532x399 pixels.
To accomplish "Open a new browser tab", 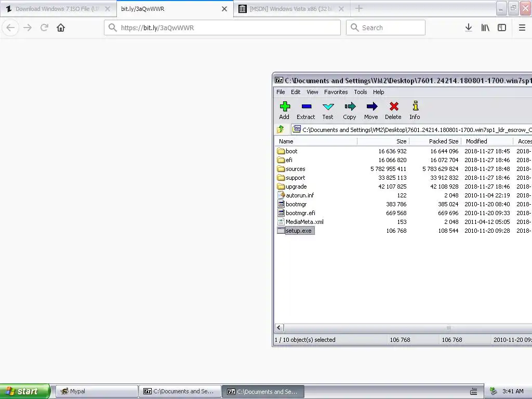I will click(x=359, y=8).
